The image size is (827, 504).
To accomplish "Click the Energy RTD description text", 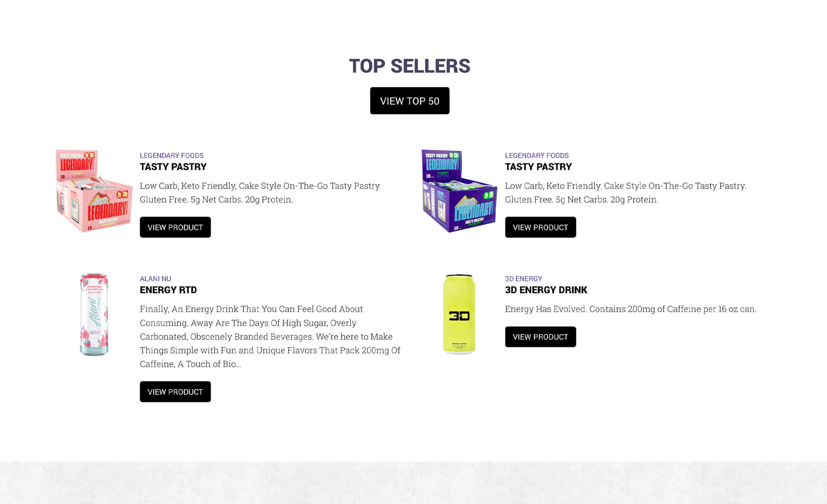I will click(269, 336).
